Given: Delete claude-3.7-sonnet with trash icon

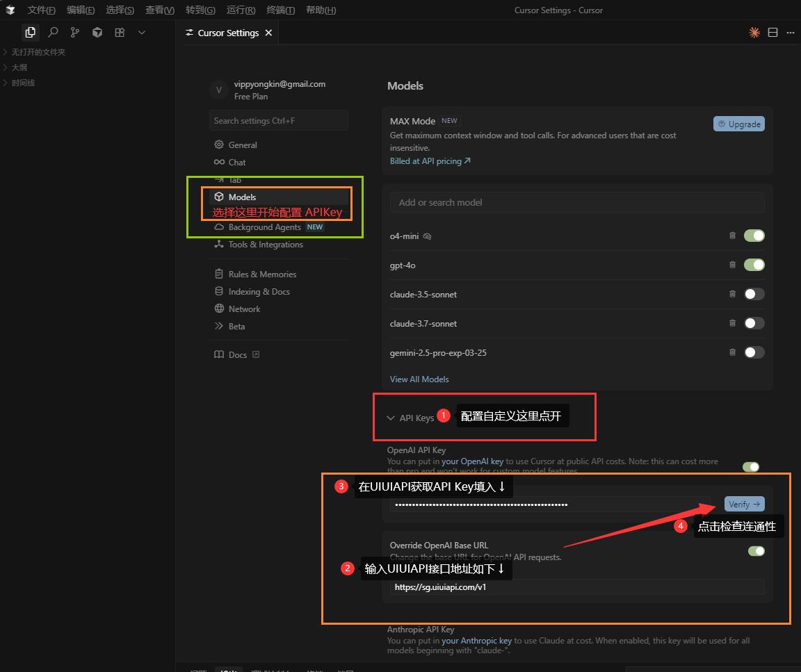Looking at the screenshot, I should (x=732, y=323).
